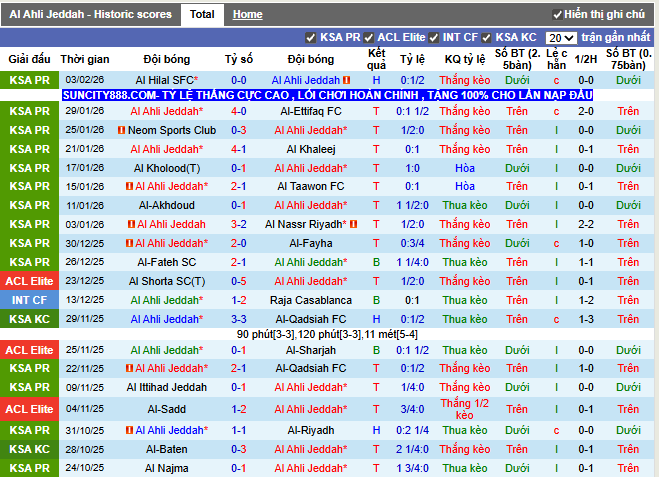The image size is (659, 477).
Task: Select INT CF league label for 13/12/25
Action: (x=29, y=300)
